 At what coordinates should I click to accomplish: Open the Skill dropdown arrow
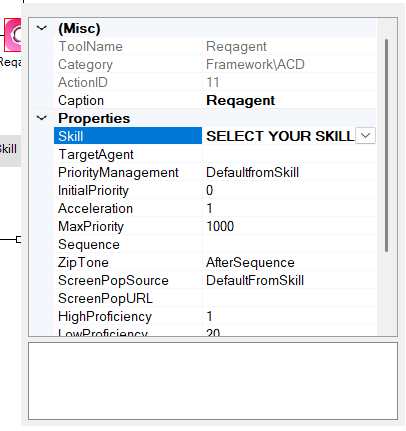(365, 136)
